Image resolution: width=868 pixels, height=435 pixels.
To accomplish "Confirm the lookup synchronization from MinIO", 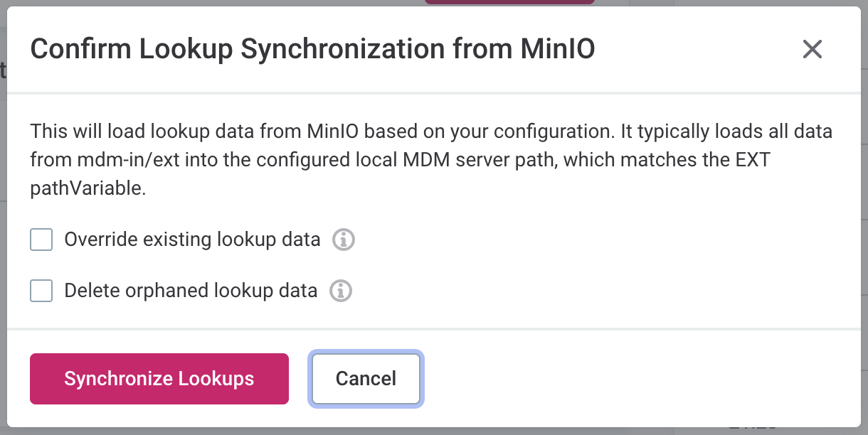I will [159, 378].
